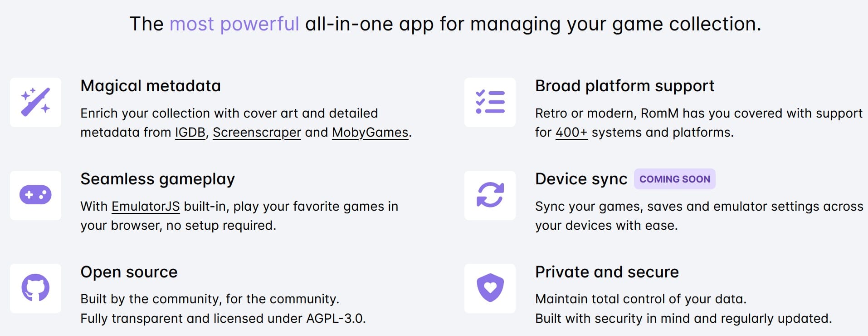The width and height of the screenshot is (868, 336).
Task: Click the COMING SOON badge
Action: click(675, 179)
